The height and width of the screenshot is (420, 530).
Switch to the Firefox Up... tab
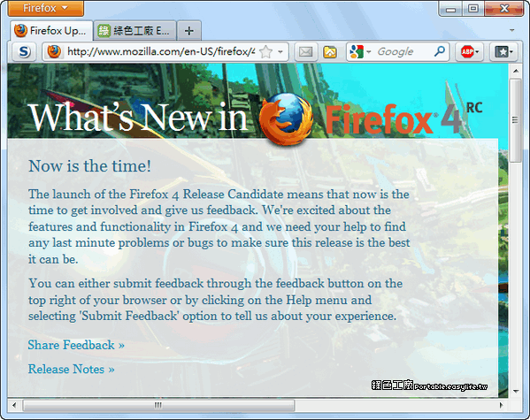[x=51, y=31]
